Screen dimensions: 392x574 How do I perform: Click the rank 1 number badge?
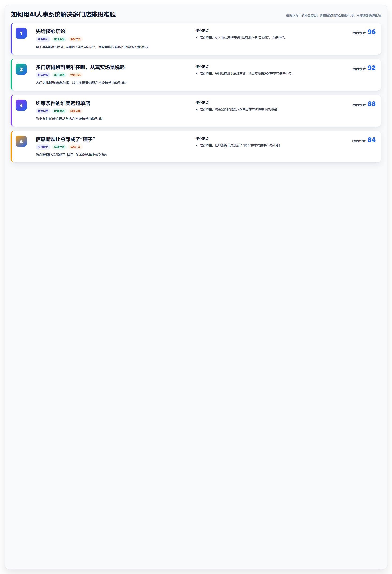click(x=21, y=33)
